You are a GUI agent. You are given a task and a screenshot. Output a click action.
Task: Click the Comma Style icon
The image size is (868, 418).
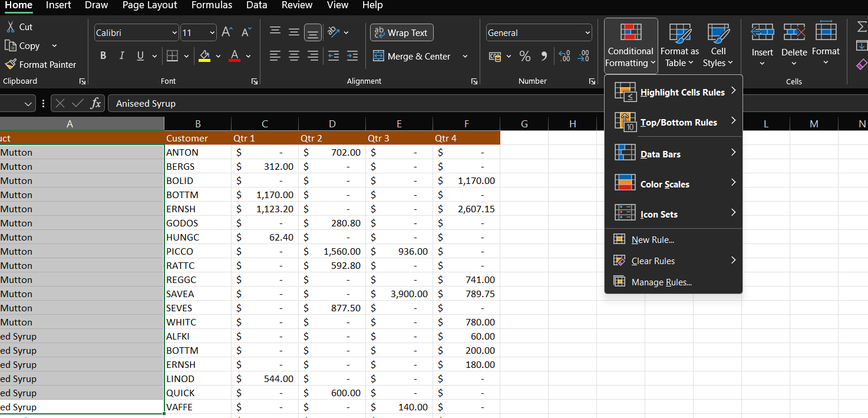tap(543, 56)
